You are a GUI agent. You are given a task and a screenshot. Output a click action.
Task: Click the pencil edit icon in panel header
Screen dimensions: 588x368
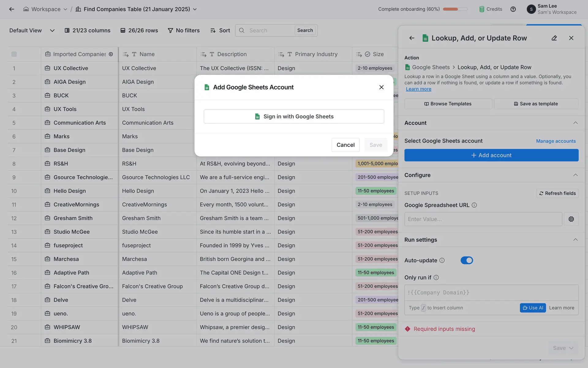tap(554, 38)
